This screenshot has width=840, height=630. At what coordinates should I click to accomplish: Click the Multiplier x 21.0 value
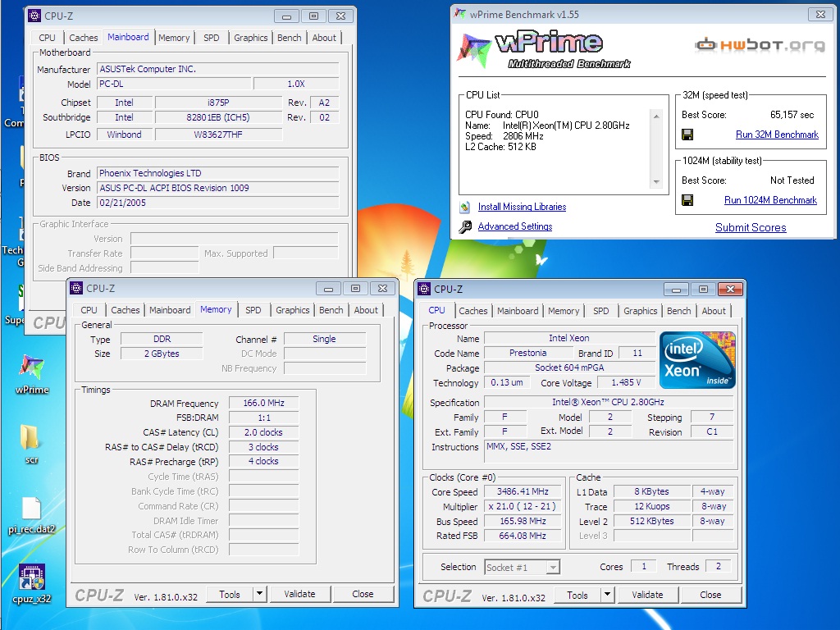[523, 506]
